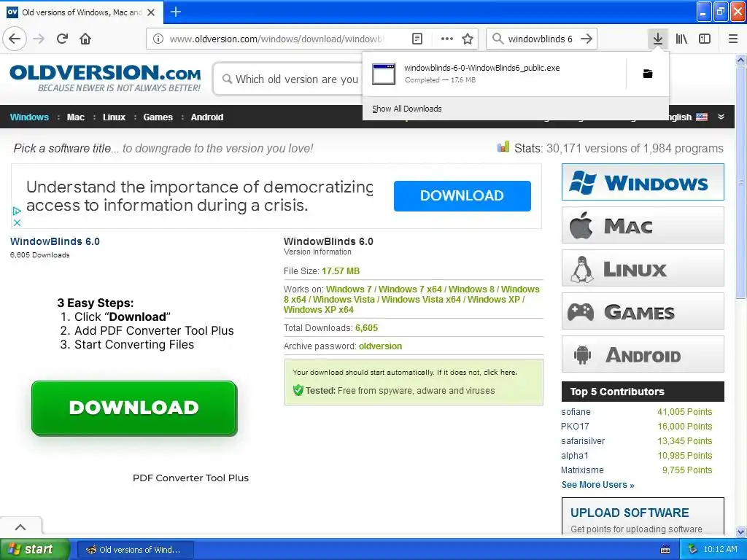Click UPLOAD SOFTWARE heading

pos(630,513)
